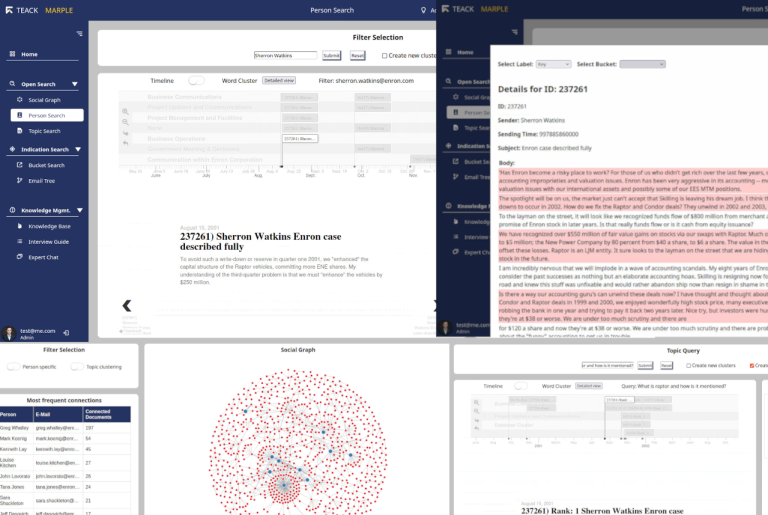Open the highlighted Person Search menu item
The height and width of the screenshot is (515, 768).
[x=47, y=115]
